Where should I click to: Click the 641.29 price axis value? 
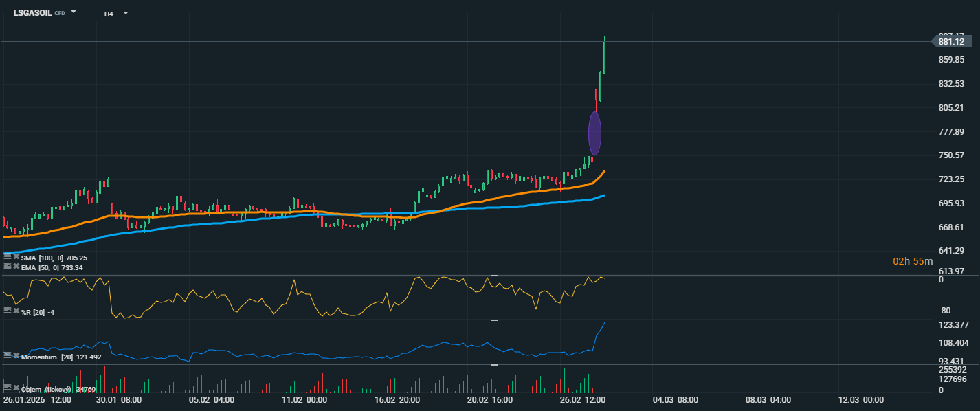click(x=952, y=251)
